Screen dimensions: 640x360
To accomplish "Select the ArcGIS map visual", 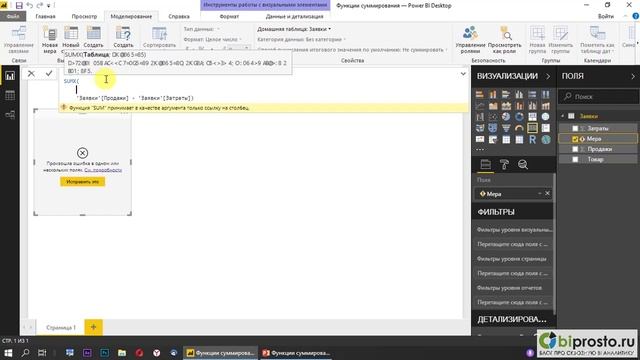I will tap(545, 140).
